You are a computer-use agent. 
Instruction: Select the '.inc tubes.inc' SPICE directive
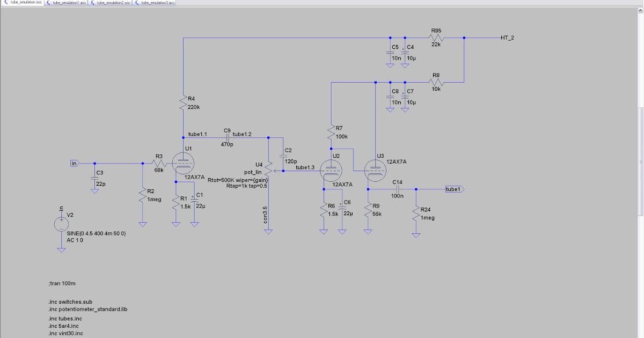coord(64,318)
